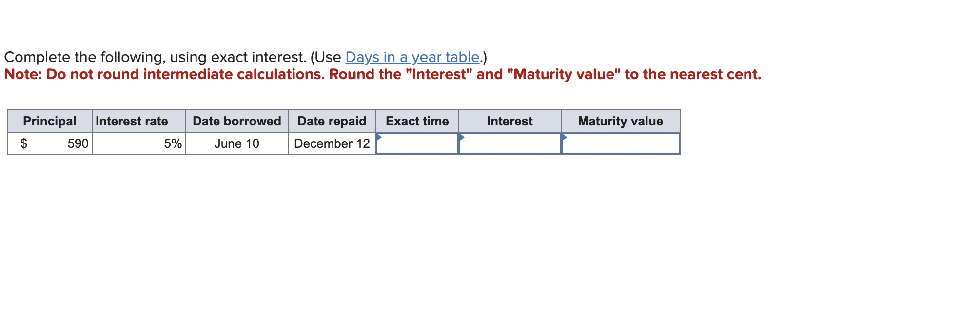
Task: Click the December 12 date repaid cell
Action: tap(332, 143)
